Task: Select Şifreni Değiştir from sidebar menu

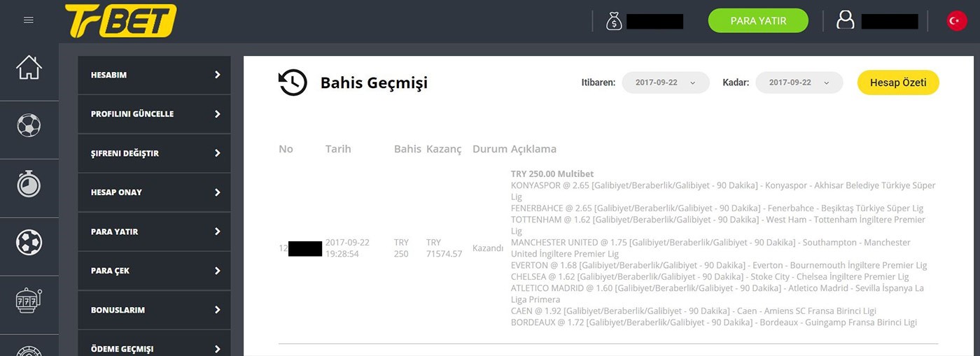Action: (154, 153)
